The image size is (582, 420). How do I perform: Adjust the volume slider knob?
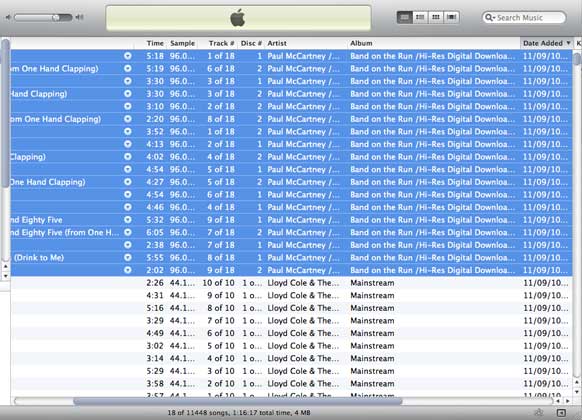56,17
